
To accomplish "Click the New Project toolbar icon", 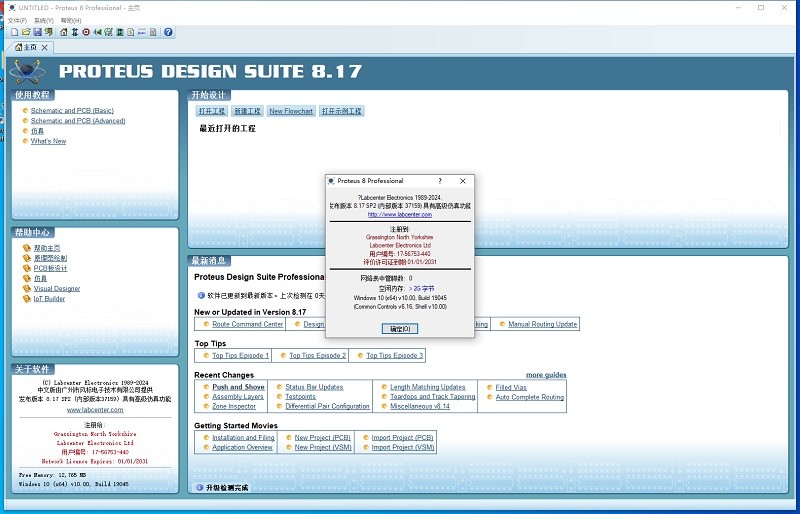I will [14, 32].
